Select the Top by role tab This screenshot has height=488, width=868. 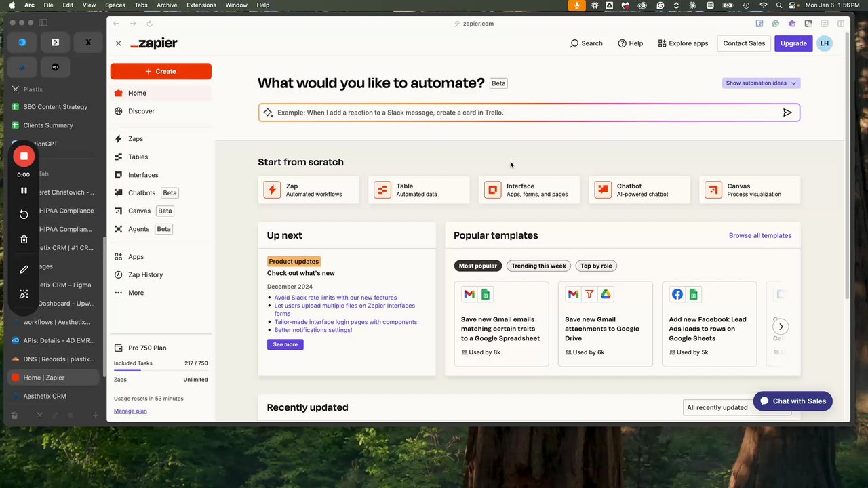pos(596,266)
